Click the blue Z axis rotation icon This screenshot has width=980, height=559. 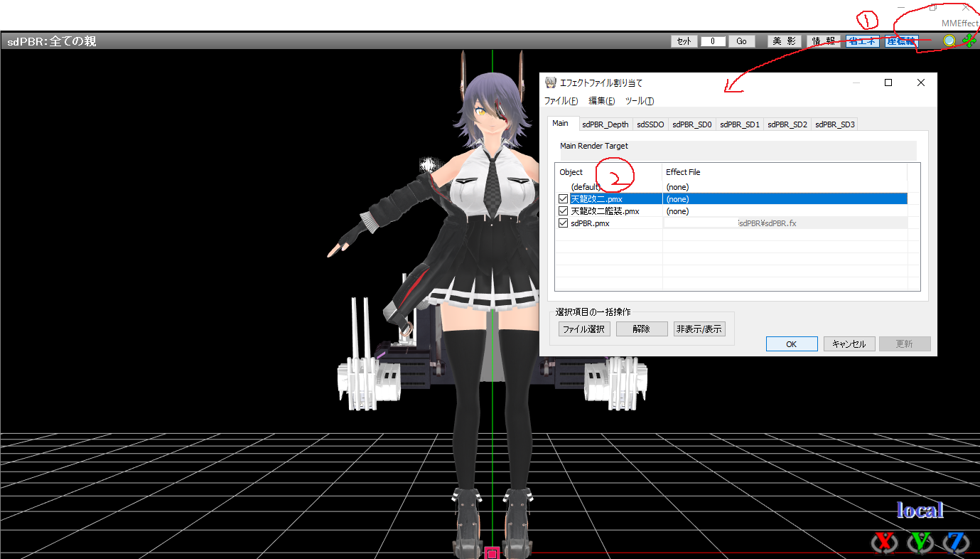point(957,542)
